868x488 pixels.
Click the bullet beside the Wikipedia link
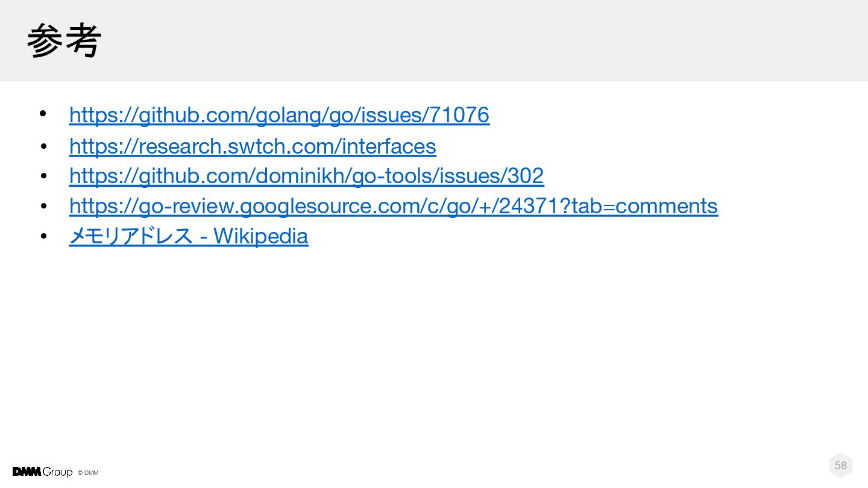click(x=43, y=236)
